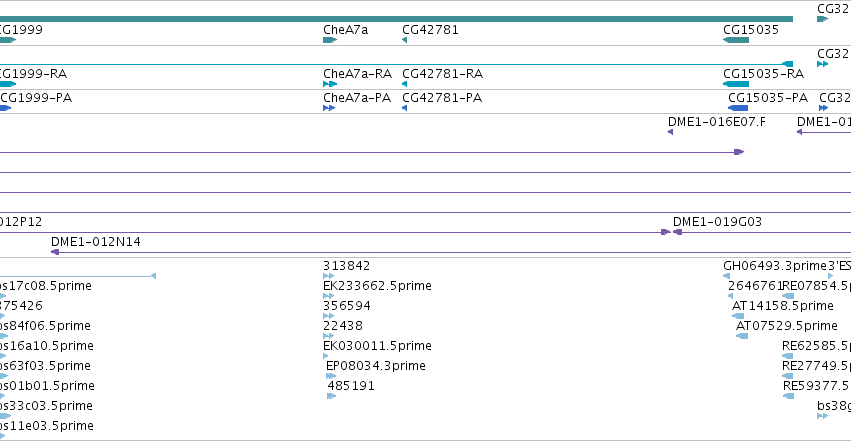This screenshot has height=441, width=851.
Task: Open the CG1999-RA transcript label
Action: click(34, 74)
